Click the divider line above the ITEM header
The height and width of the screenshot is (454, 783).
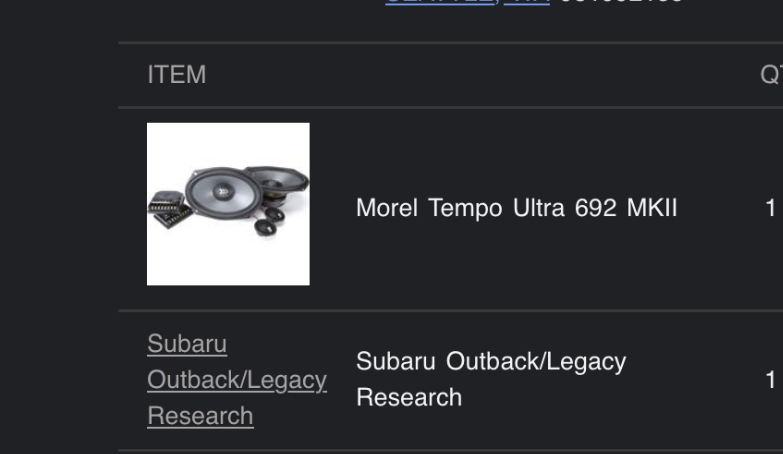pyautogui.click(x=450, y=43)
